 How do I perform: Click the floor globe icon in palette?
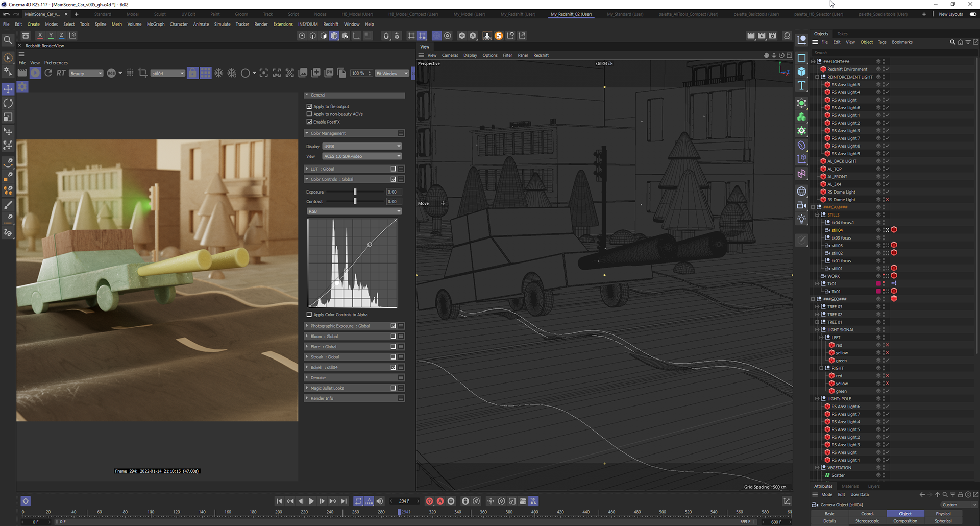pyautogui.click(x=801, y=191)
